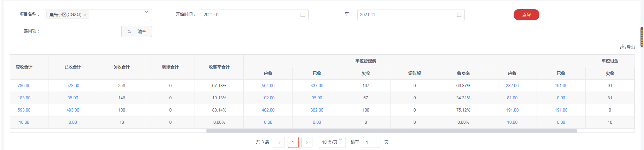Remove the 晨光小区(CGXQ) tag
Image resolution: width=644 pixels, height=150 pixels.
pos(85,15)
